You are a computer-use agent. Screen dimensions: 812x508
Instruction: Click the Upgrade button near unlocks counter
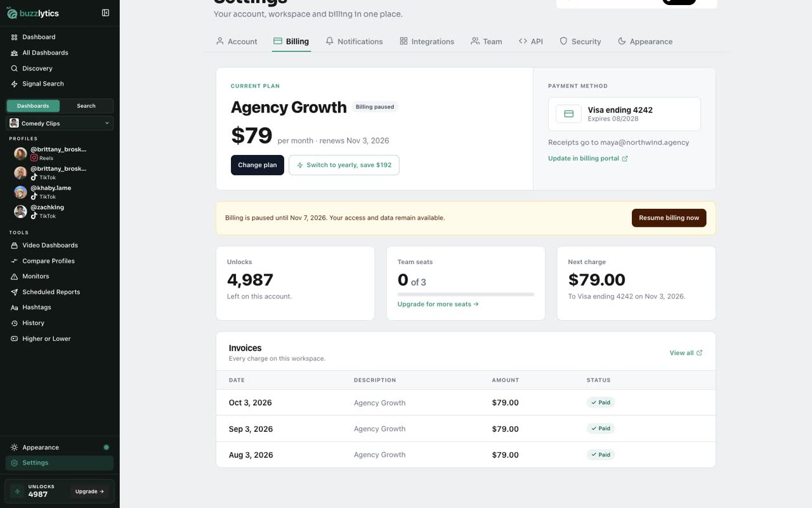point(89,491)
